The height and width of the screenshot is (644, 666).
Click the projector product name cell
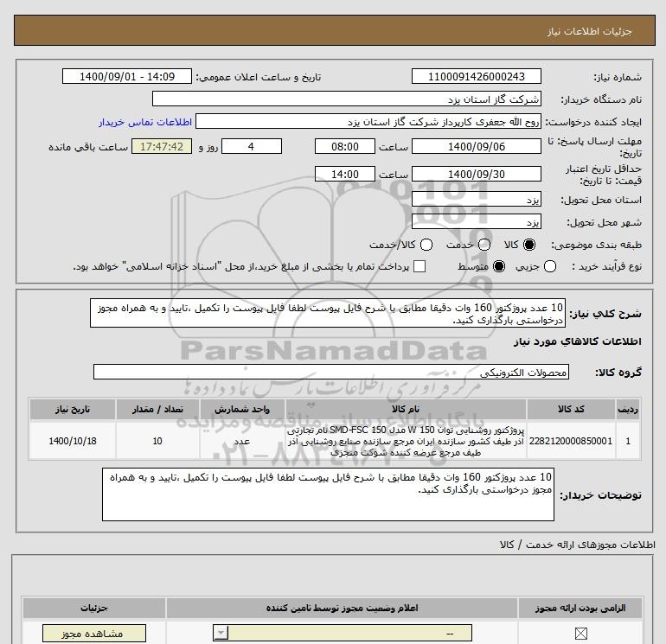(406, 441)
